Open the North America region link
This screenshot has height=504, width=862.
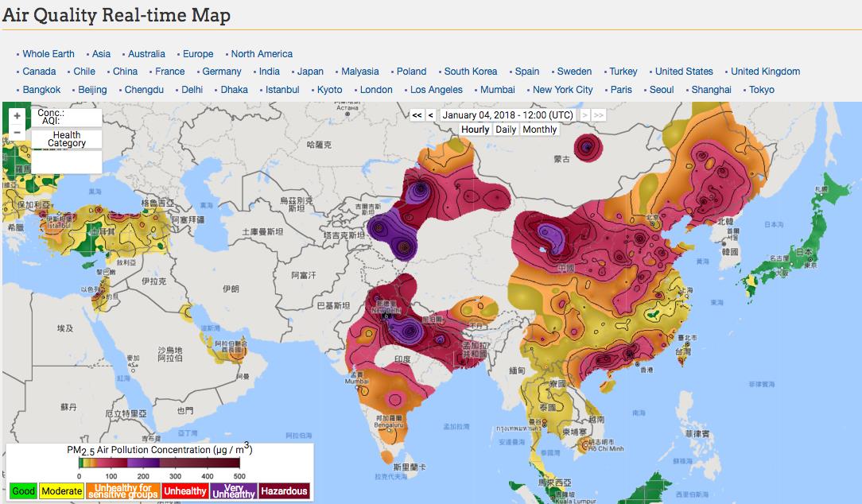[262, 54]
